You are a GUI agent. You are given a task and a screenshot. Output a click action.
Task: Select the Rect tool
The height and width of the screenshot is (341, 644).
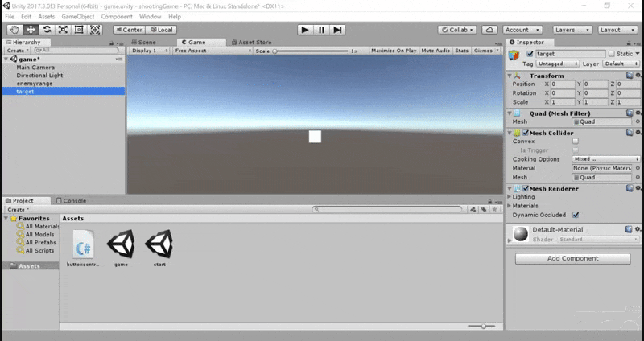tap(79, 30)
